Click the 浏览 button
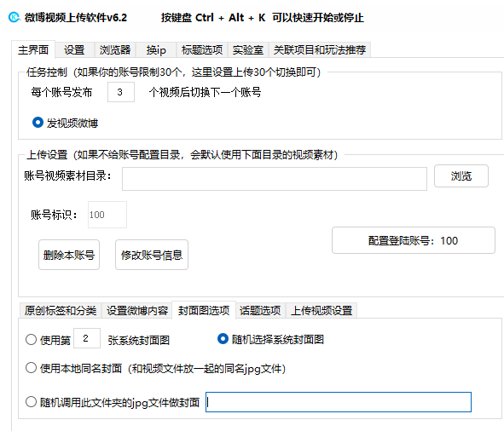This screenshot has height=437, width=504. 461,176
